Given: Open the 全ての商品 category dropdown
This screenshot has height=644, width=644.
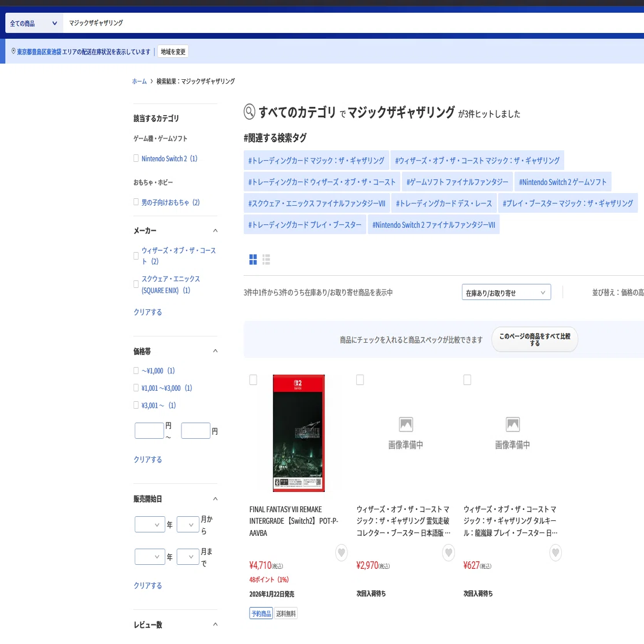Looking at the screenshot, I should click(x=34, y=23).
